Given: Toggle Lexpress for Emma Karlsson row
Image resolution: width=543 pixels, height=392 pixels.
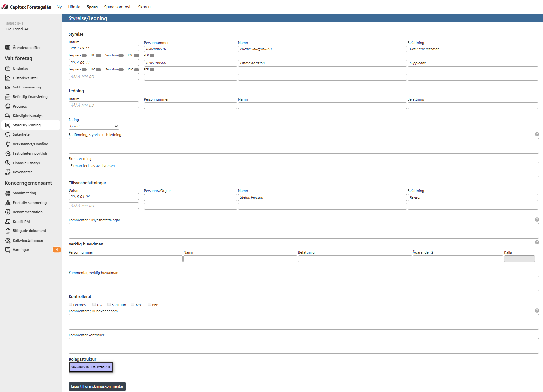Looking at the screenshot, I should coord(84,69).
